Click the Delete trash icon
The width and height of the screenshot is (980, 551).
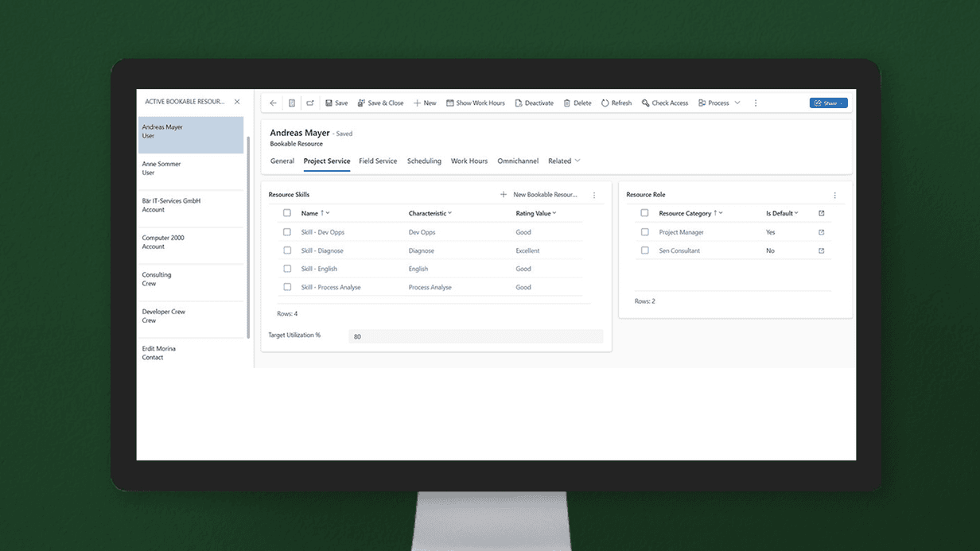[567, 103]
